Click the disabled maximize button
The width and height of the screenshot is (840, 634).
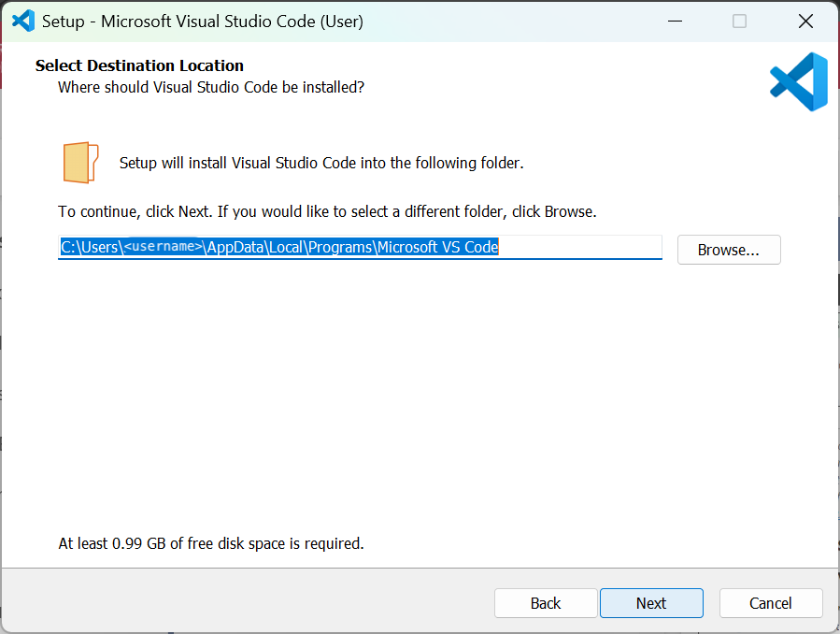[739, 21]
